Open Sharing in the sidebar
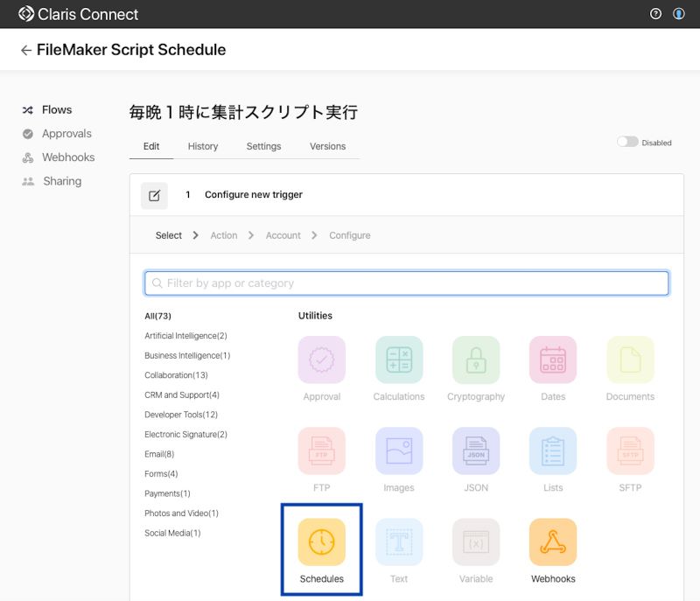The image size is (700, 601). point(62,181)
